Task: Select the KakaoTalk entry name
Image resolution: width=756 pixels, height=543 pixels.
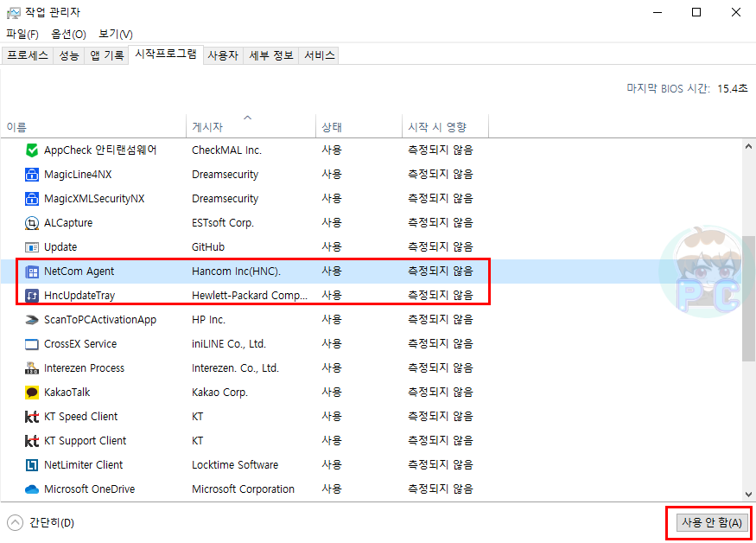Action: pyautogui.click(x=67, y=393)
